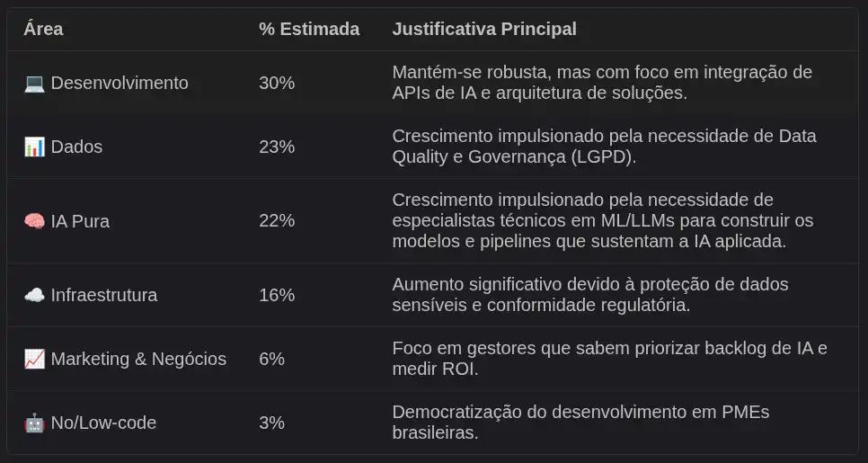The width and height of the screenshot is (868, 463).
Task: Click the robot emoji beside No/Low-code
Action: [34, 423]
